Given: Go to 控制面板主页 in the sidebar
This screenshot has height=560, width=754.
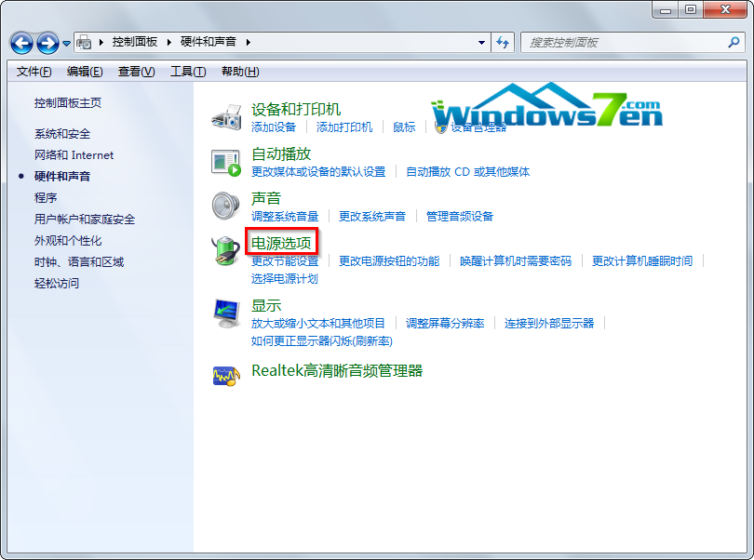Looking at the screenshot, I should click(x=68, y=103).
